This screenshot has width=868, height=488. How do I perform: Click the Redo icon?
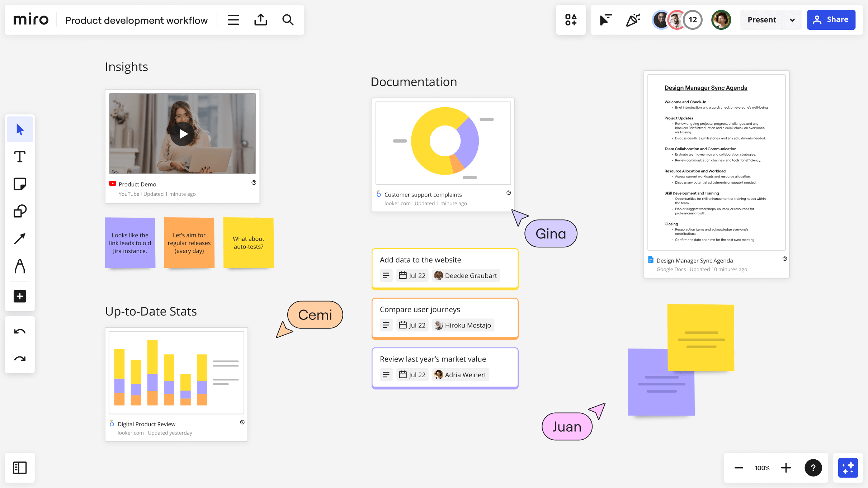pos(20,359)
